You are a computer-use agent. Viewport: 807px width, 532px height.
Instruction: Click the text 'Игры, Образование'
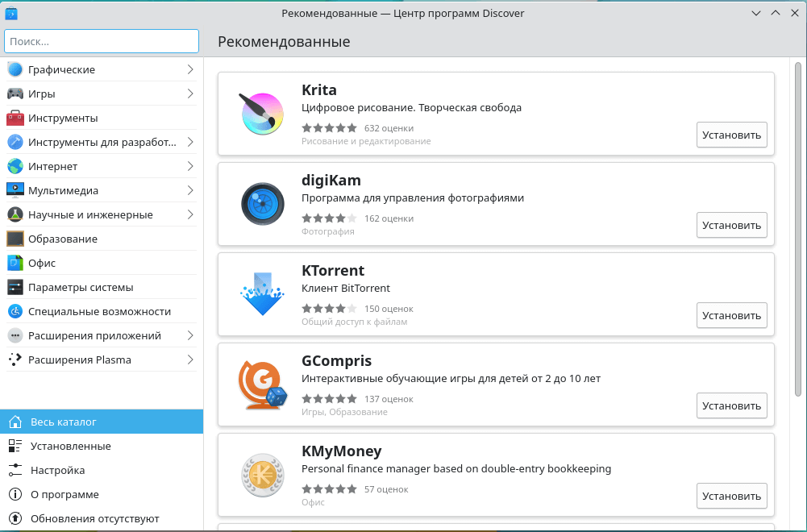click(344, 412)
